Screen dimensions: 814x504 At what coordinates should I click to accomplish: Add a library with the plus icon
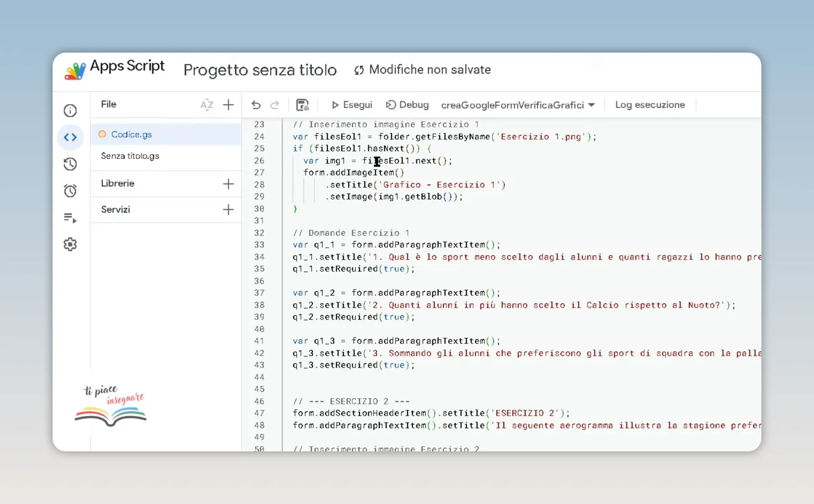point(228,184)
